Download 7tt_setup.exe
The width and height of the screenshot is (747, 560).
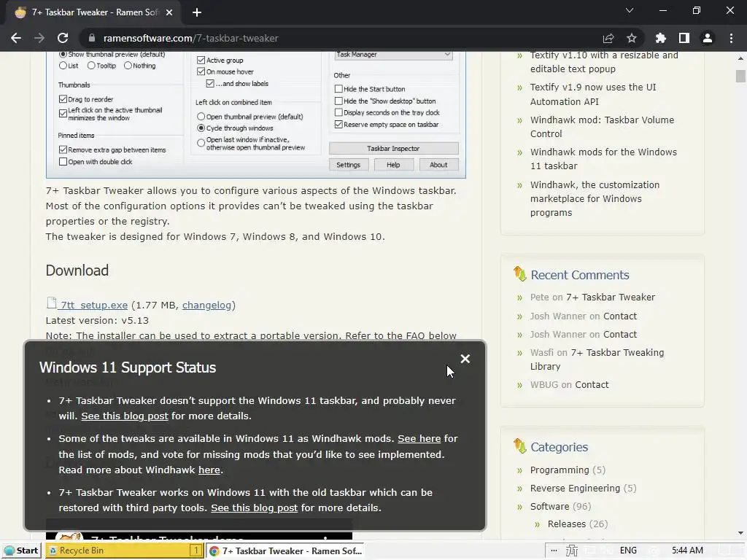[94, 306]
